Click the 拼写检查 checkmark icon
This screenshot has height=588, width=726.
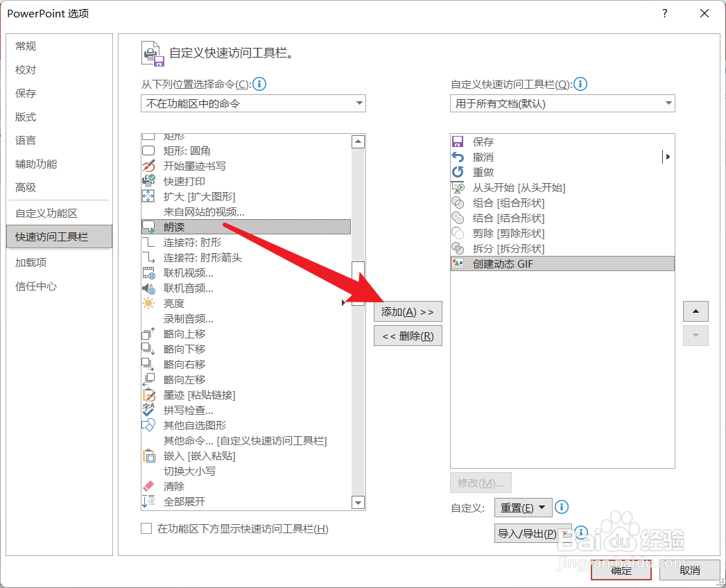point(148,410)
